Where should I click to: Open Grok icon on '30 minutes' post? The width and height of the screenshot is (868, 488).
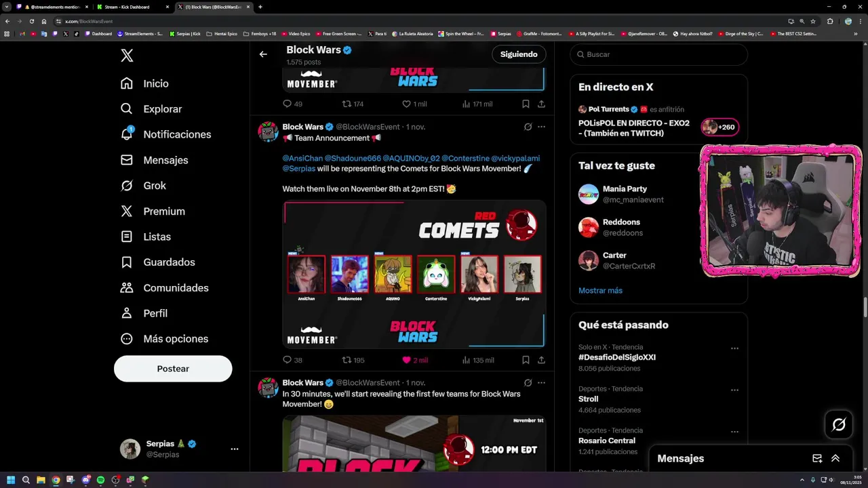coord(528,383)
